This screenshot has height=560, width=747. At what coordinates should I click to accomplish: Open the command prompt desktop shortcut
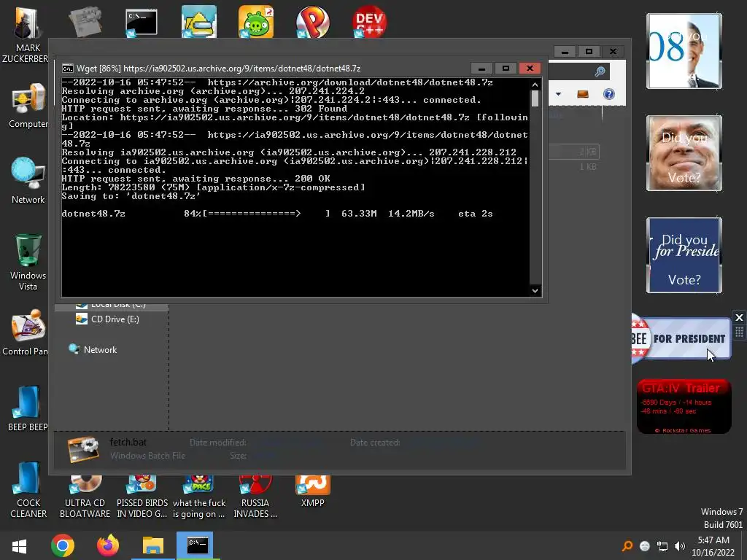point(142,23)
